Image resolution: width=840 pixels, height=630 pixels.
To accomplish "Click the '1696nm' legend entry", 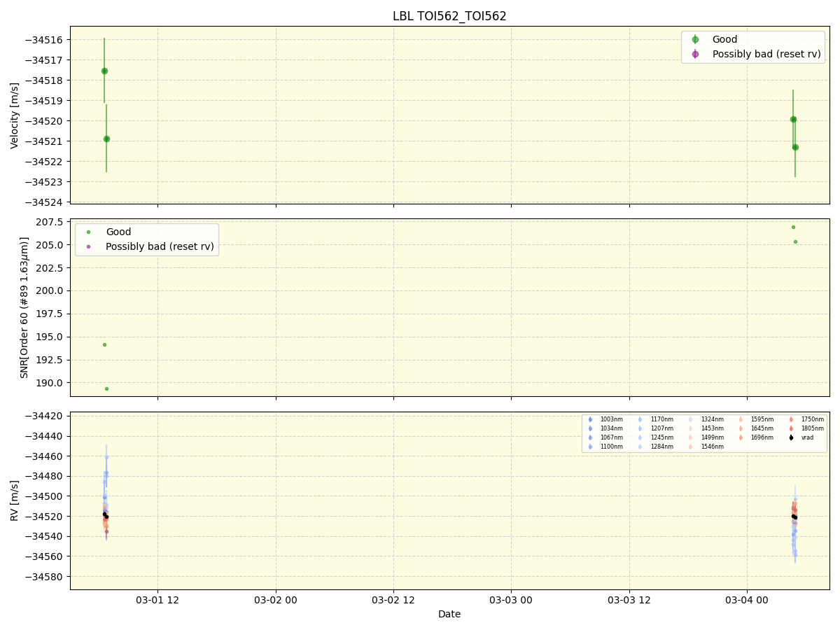I will (x=762, y=437).
